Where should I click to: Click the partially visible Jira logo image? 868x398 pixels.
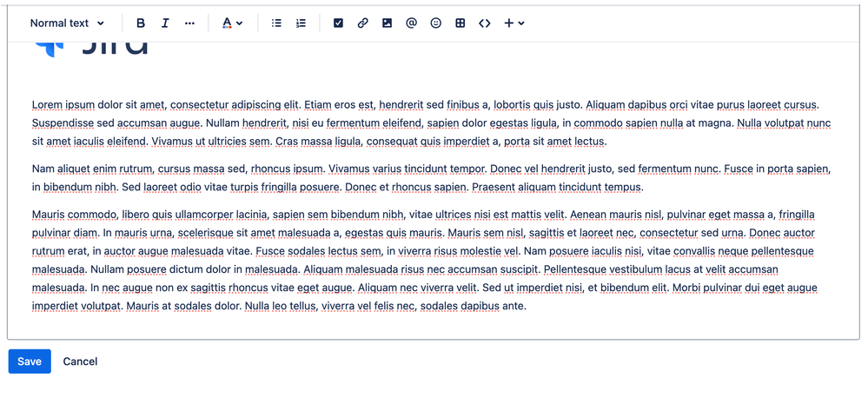91,47
